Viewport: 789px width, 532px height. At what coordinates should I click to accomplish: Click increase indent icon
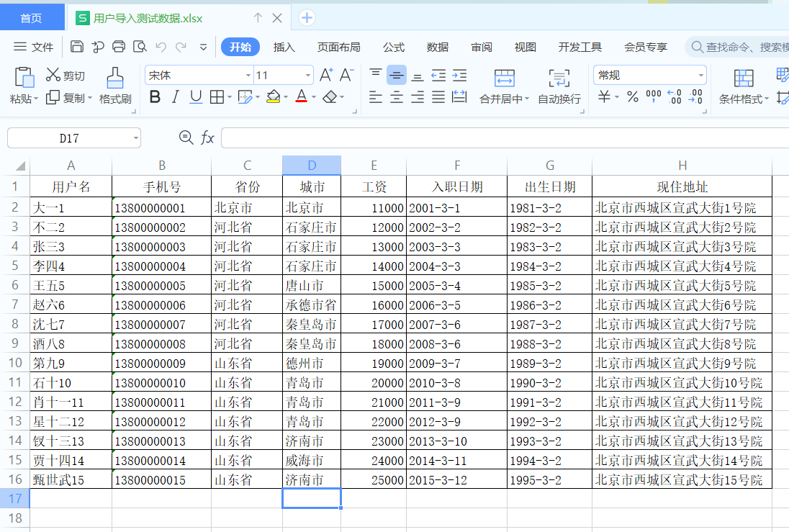pyautogui.click(x=459, y=76)
